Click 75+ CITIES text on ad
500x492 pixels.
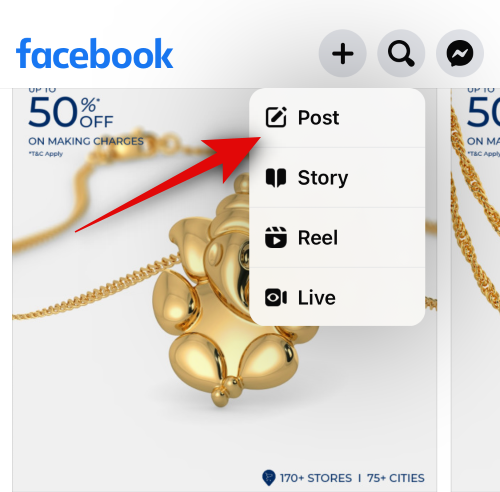396,478
